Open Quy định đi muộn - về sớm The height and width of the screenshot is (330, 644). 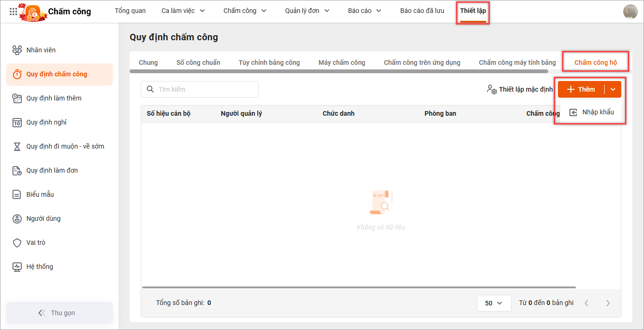point(59,146)
